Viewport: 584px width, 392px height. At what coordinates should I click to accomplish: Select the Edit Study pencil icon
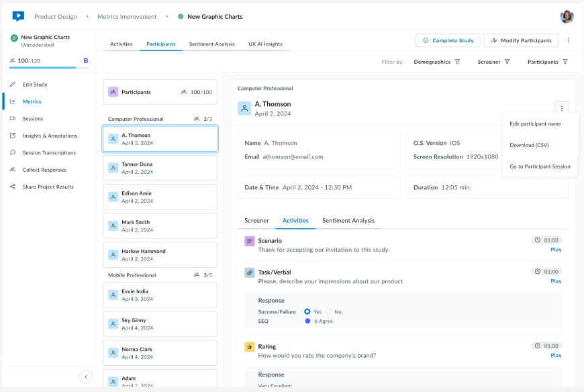14,83
